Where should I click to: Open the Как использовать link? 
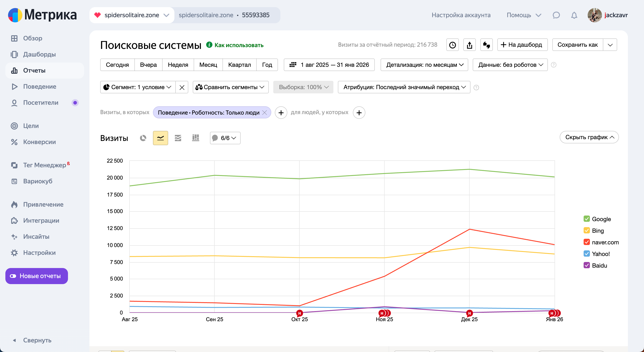239,45
